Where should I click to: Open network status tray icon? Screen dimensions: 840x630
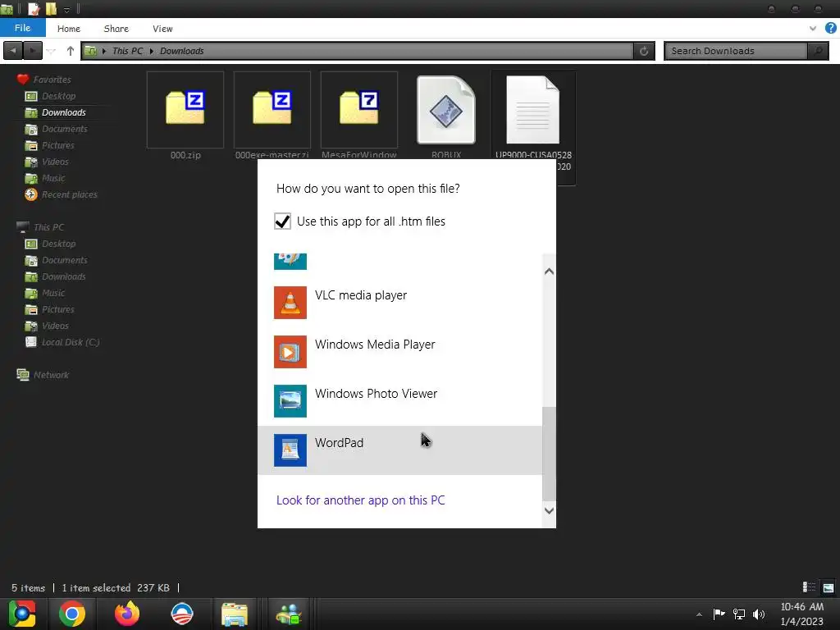(739, 614)
